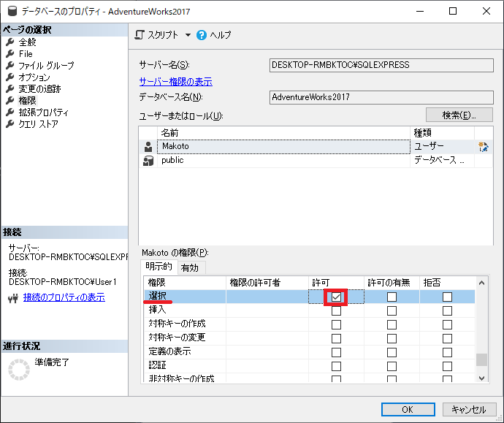Check 拒否 for 対称キーの変更

(x=447, y=338)
